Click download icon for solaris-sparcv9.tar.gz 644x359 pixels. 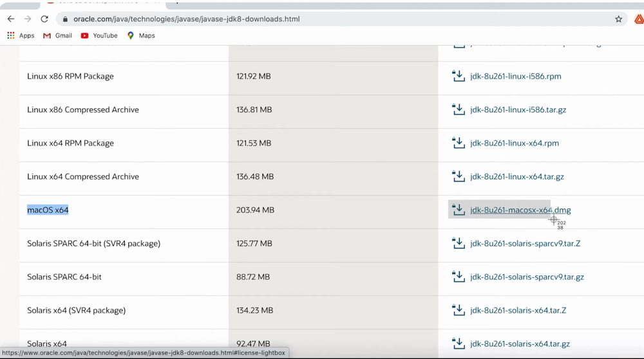tap(459, 277)
